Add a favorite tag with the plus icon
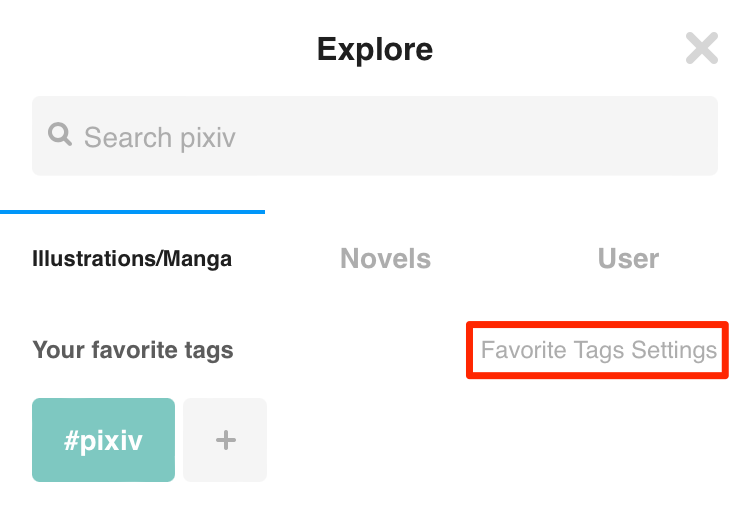The height and width of the screenshot is (520, 750). click(x=225, y=440)
